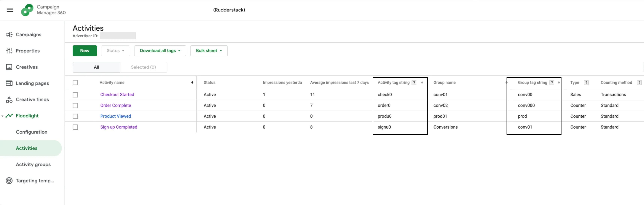Toggle the select-all activities checkbox
Viewport: 644px width, 205px height.
(x=75, y=83)
